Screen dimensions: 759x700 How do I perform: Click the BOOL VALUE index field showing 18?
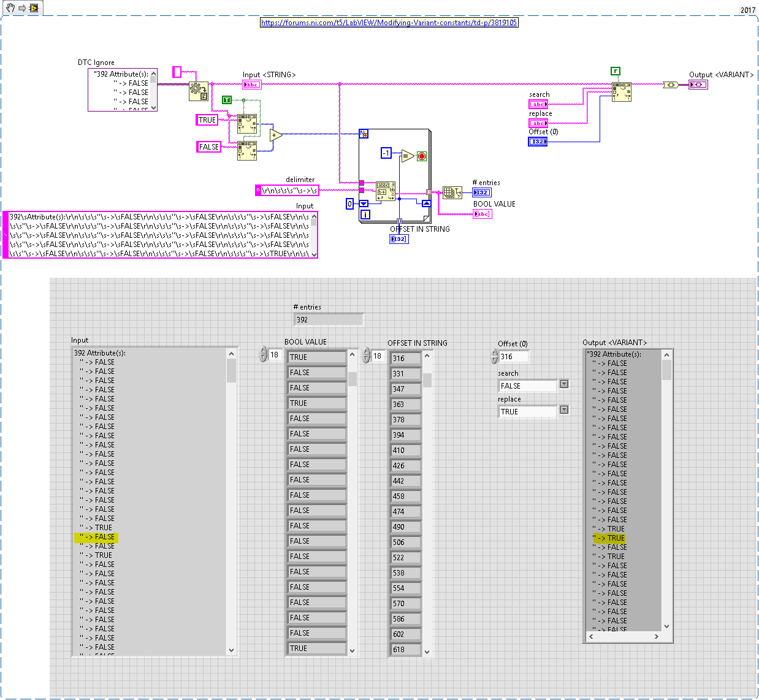[x=276, y=355]
